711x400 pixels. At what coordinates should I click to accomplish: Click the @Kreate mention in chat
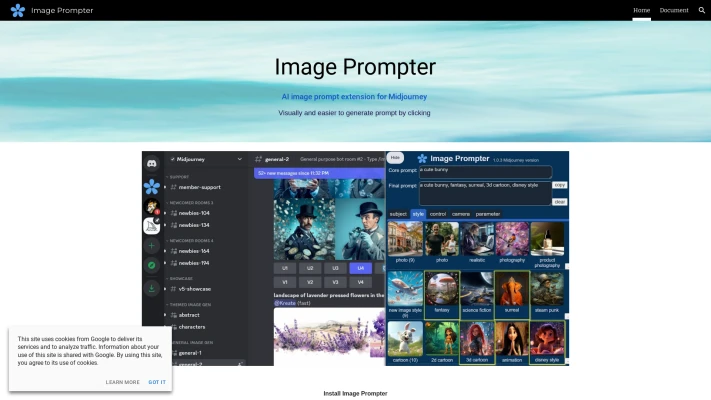(285, 303)
